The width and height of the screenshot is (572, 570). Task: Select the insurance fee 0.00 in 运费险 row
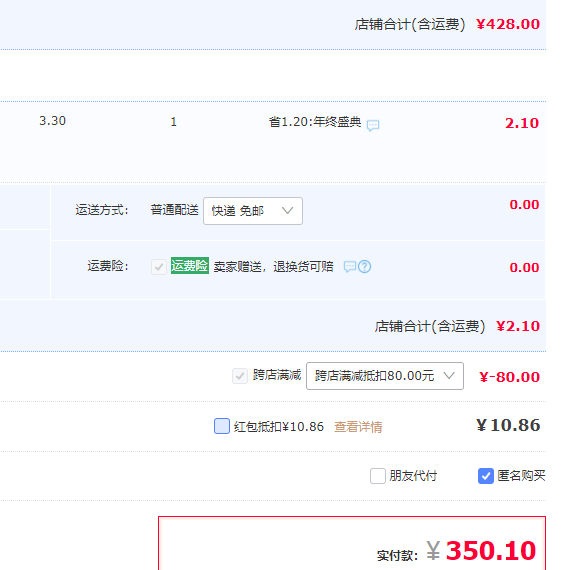[524, 268]
